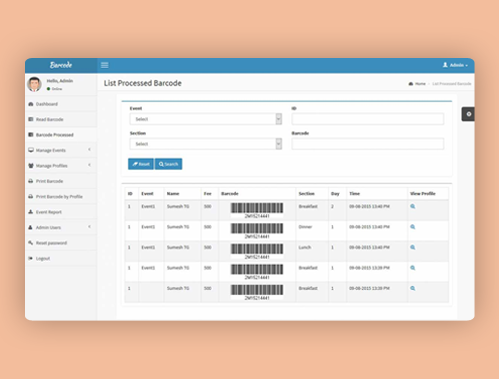This screenshot has width=499, height=379.
Task: Expand Manage Events submenu
Action: pos(61,150)
